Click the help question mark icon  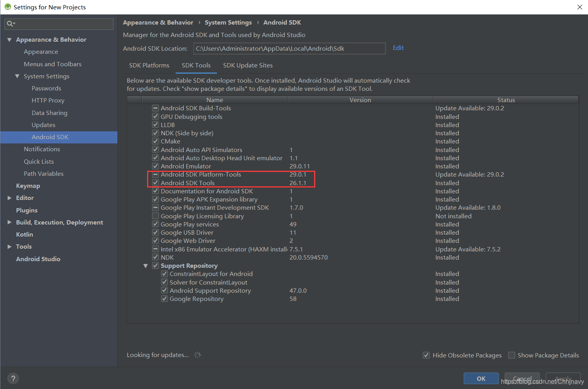point(13,378)
